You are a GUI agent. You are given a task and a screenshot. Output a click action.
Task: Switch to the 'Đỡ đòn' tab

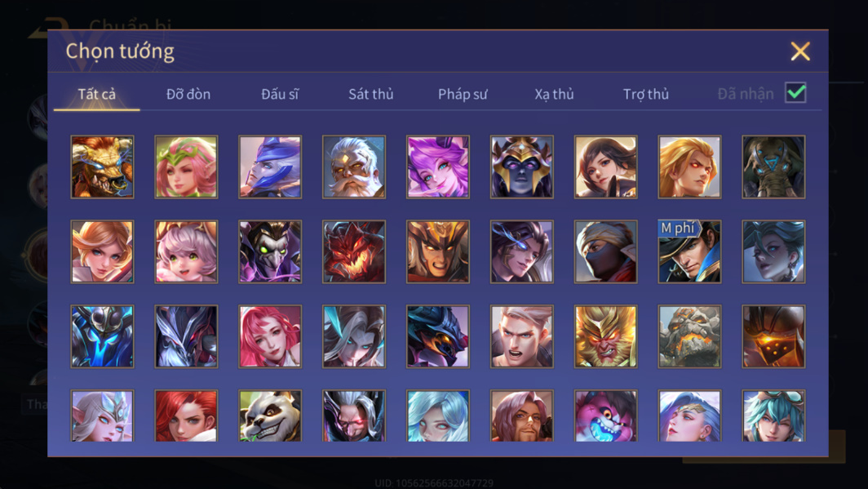click(188, 94)
